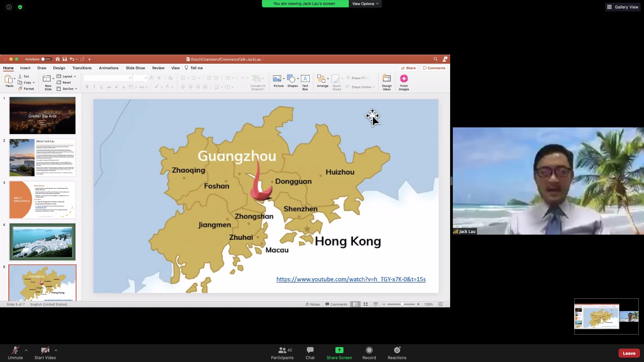Switch to the Transitions ribbon tab
This screenshot has width=644, height=362.
(x=82, y=68)
